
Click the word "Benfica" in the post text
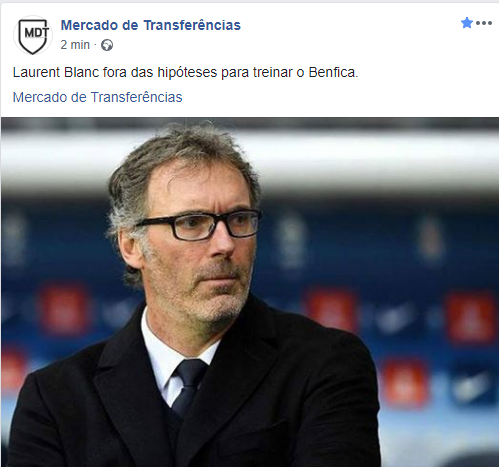coord(331,72)
